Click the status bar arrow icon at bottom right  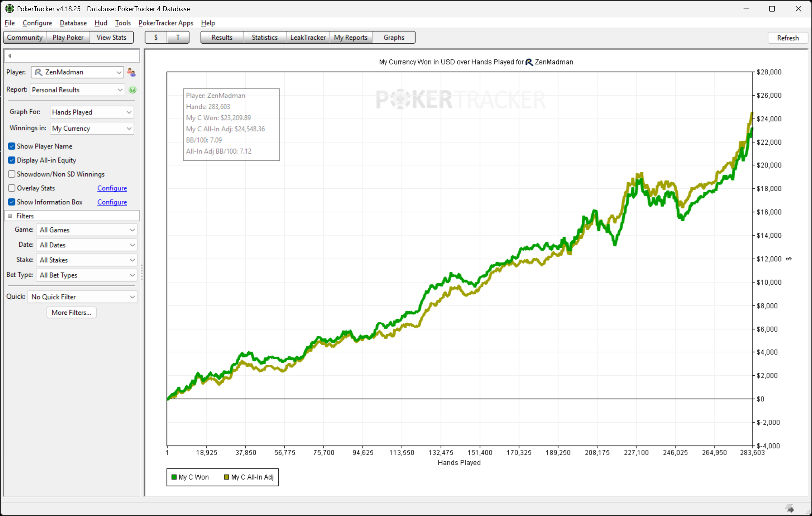tap(790, 508)
